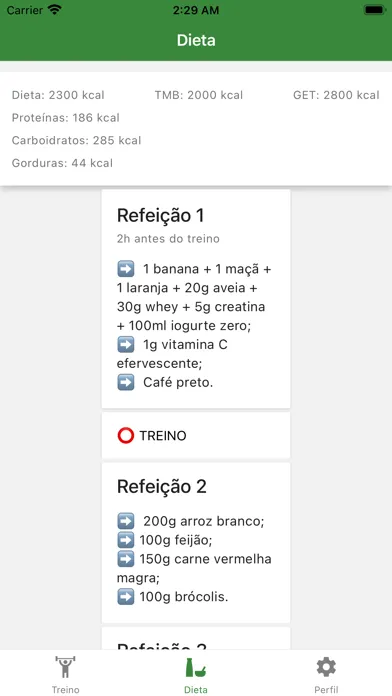Tap the arrow emoji before 100g brócolis
The height and width of the screenshot is (696, 392).
click(x=126, y=597)
